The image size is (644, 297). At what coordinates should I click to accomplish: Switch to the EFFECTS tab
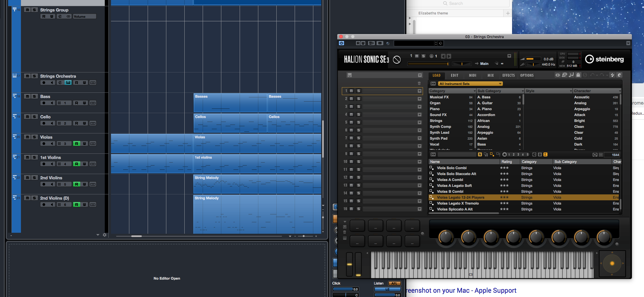coord(508,75)
